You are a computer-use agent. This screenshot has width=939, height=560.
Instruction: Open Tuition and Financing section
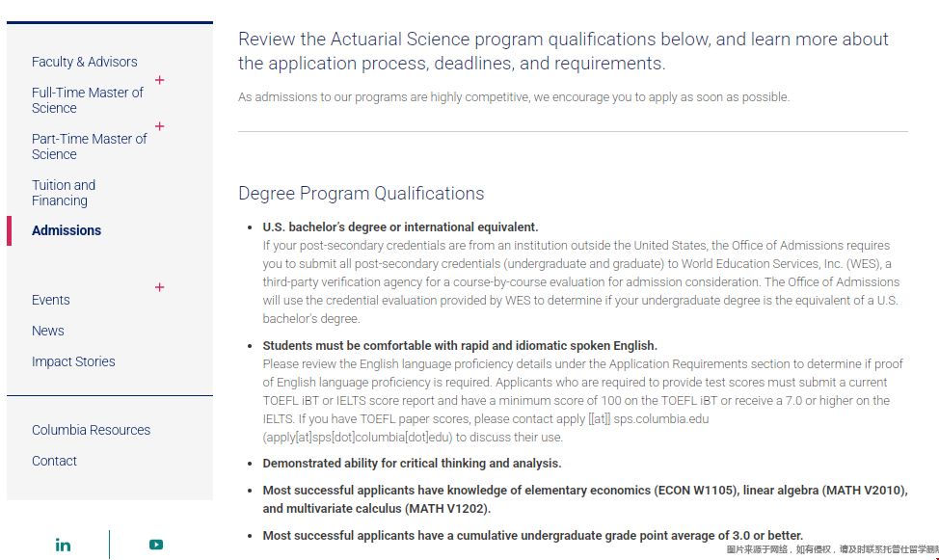click(64, 193)
